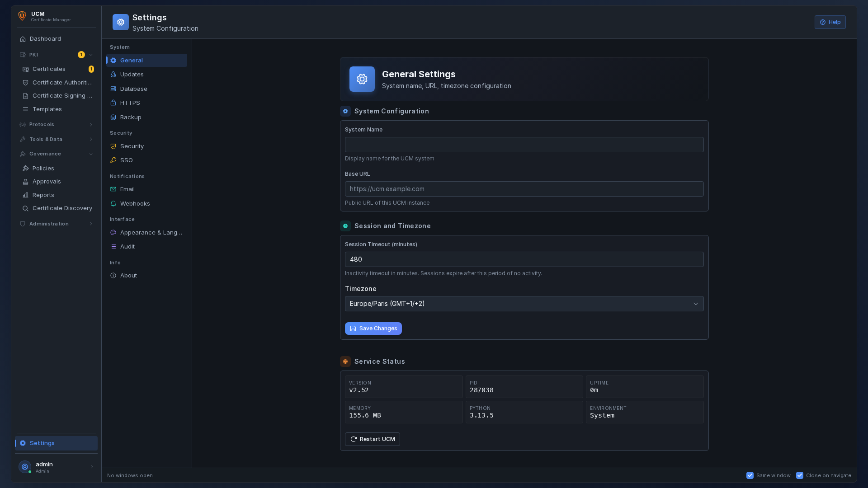Viewport: 868px width, 488px height.
Task: Uncheck the Same window checkbox
Action: click(750, 475)
